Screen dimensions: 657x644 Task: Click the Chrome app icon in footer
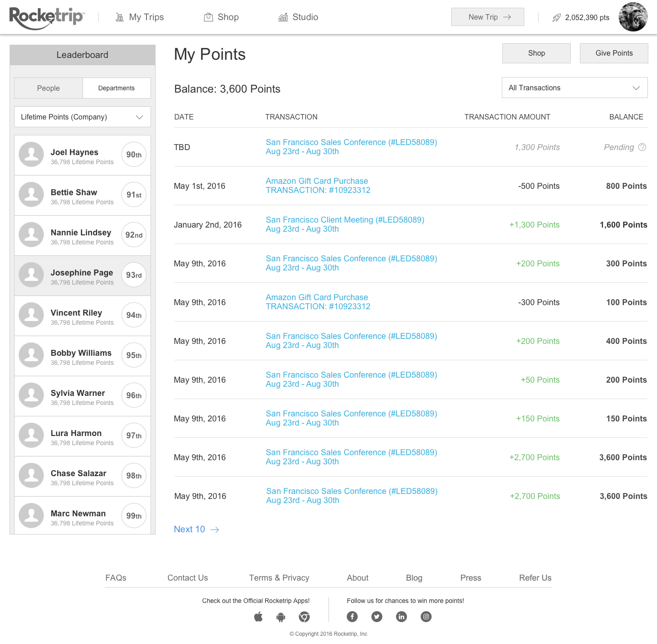304,617
